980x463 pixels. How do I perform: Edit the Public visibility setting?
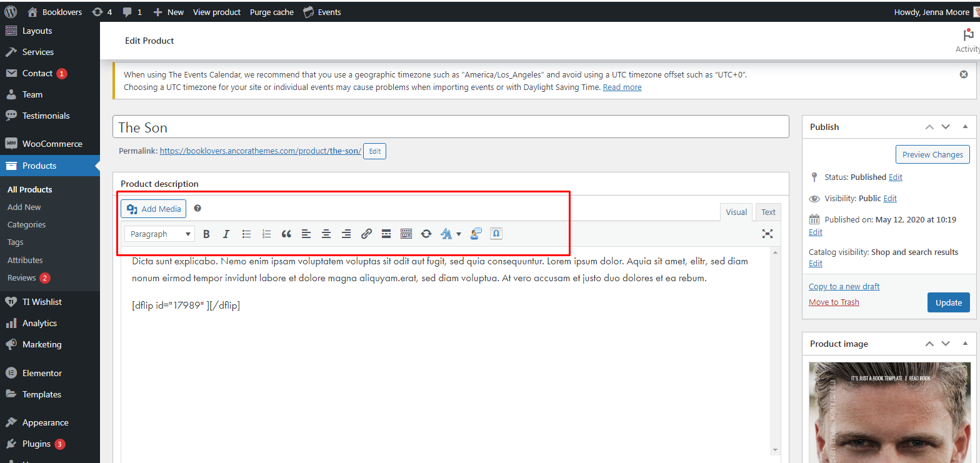point(890,198)
